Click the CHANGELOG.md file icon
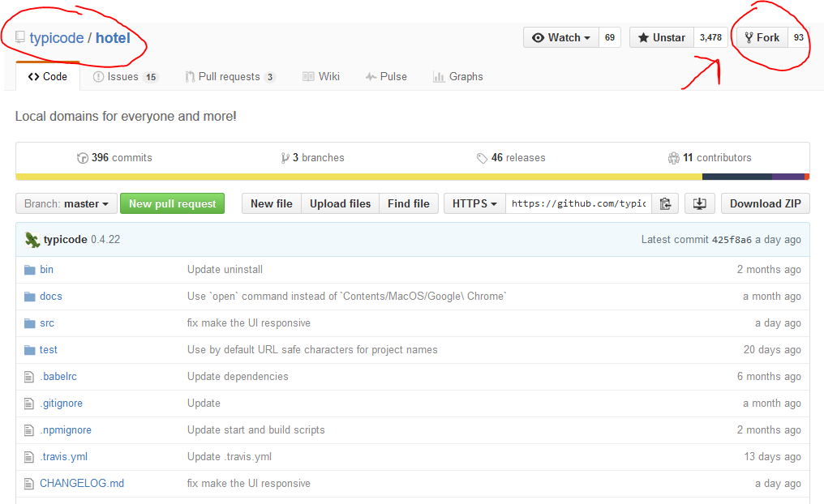The height and width of the screenshot is (504, 824). click(29, 484)
